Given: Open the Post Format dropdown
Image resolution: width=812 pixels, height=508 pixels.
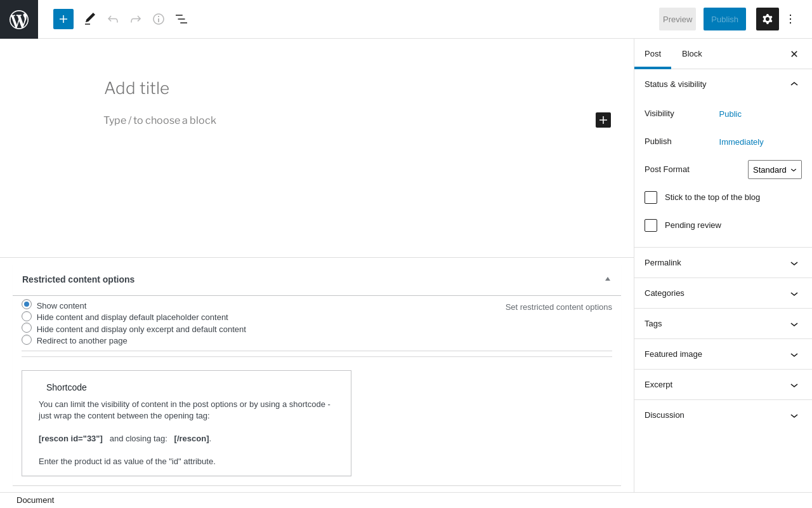Looking at the screenshot, I should (x=775, y=170).
